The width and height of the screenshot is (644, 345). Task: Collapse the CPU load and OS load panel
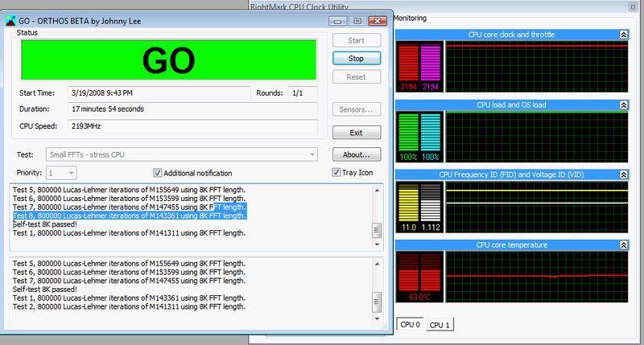(623, 105)
